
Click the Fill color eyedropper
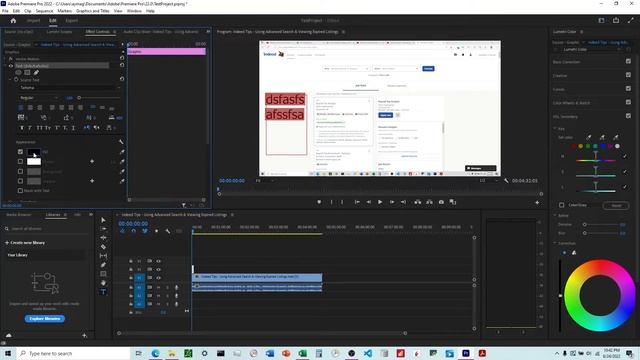(122, 152)
